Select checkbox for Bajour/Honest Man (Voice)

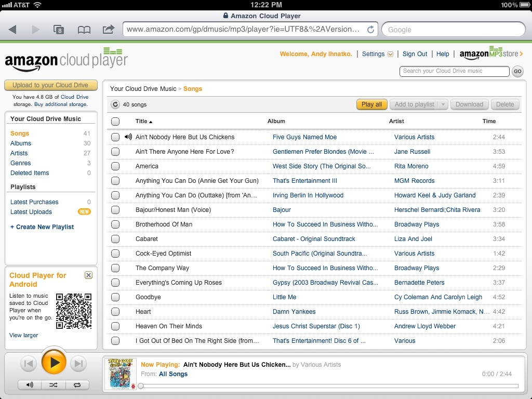pyautogui.click(x=115, y=210)
